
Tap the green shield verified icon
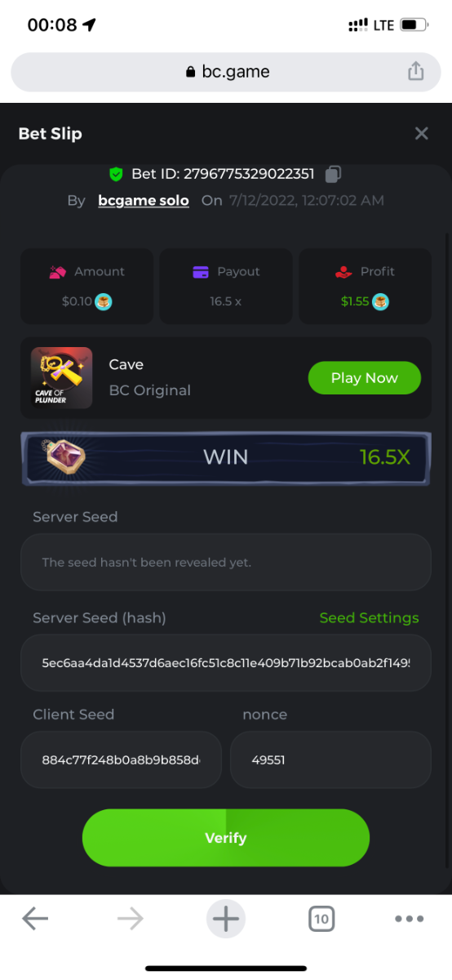coord(116,174)
